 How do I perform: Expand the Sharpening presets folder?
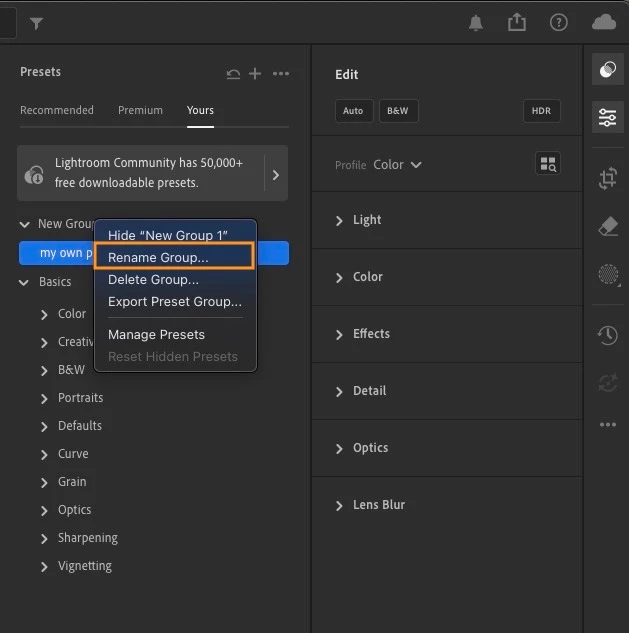[44, 539]
